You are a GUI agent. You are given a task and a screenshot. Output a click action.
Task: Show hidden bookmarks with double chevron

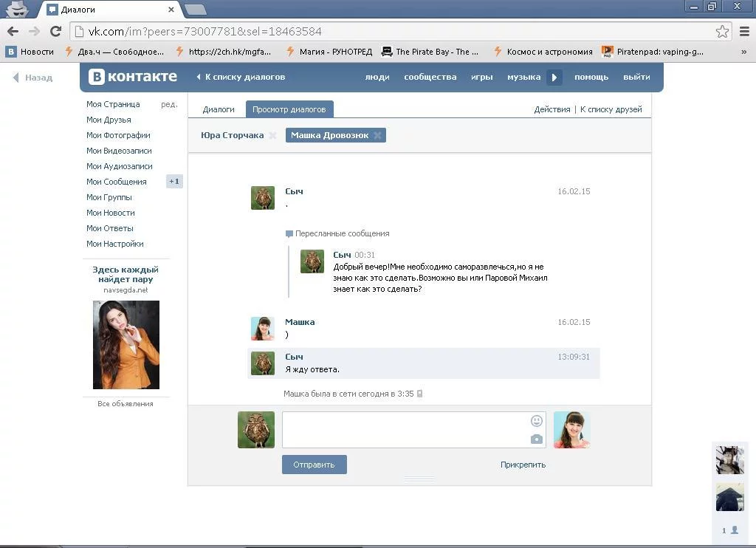pos(744,52)
